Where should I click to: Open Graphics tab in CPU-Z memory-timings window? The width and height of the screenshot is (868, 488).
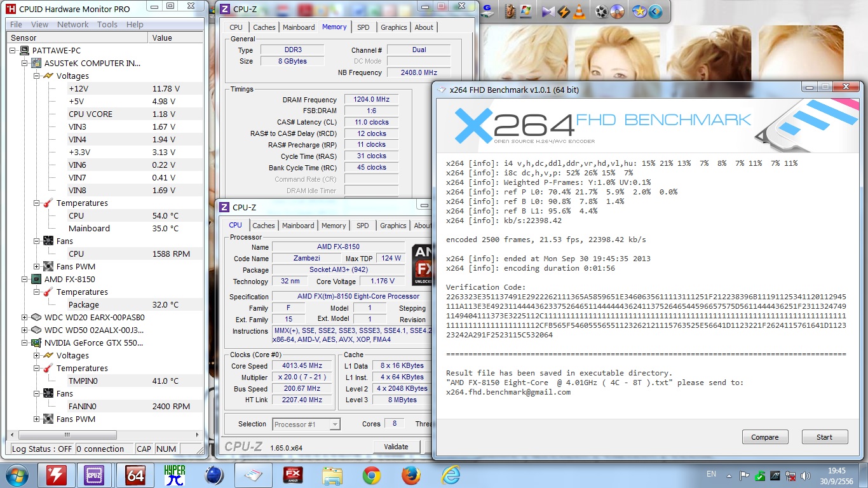tap(394, 27)
